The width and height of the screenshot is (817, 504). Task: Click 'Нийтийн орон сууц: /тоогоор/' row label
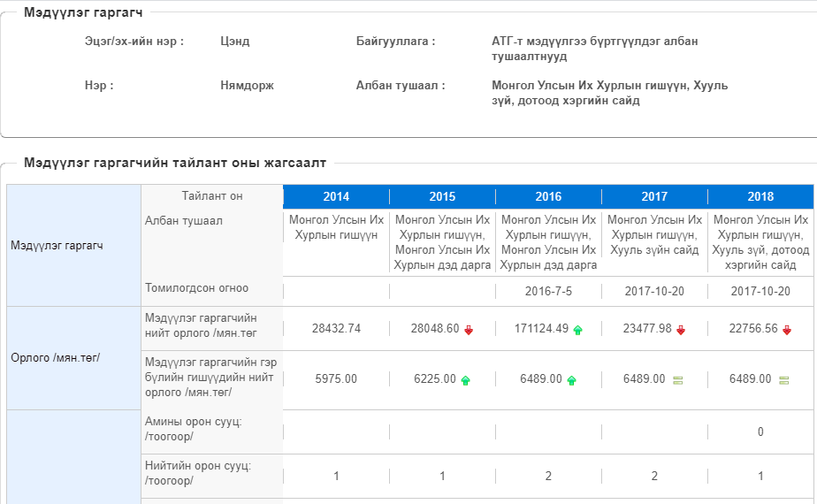tap(198, 473)
